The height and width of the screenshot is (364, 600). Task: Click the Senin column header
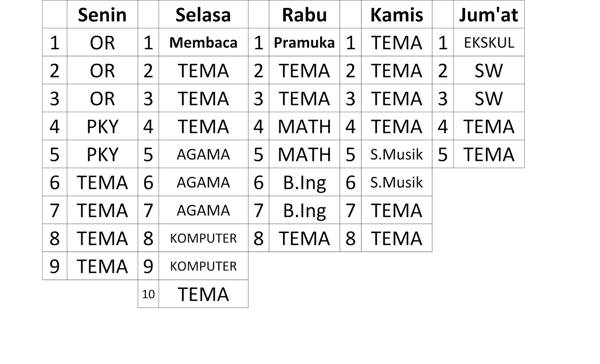102,15
